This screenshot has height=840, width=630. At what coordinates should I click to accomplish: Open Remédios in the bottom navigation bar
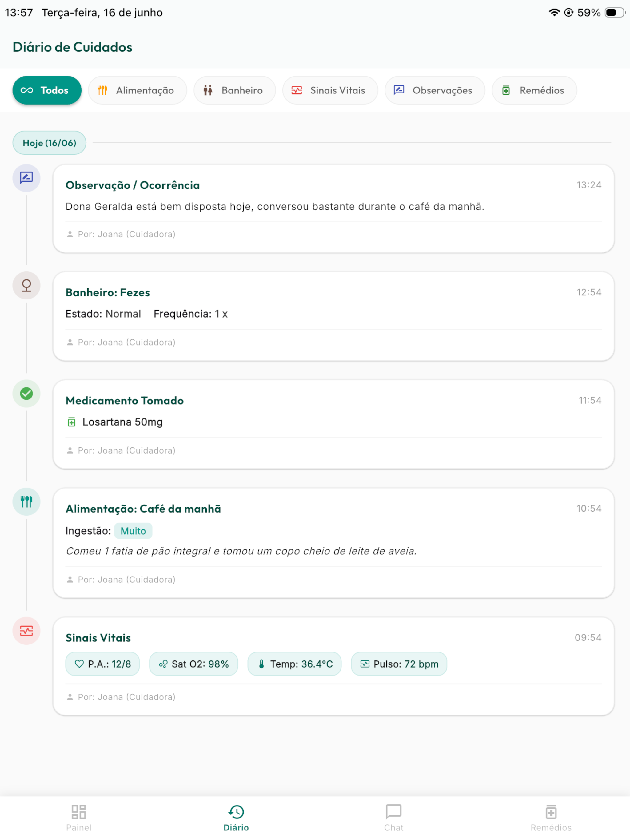pos(551,818)
